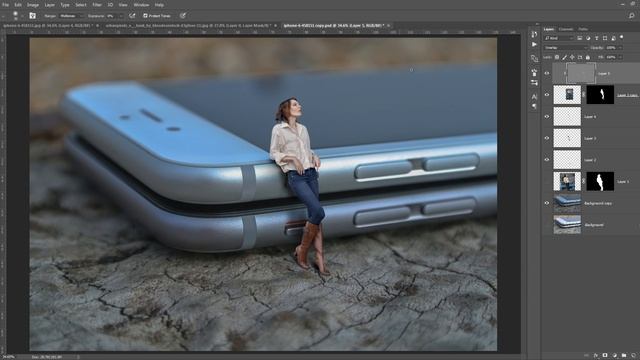Open the Range Midtones dropdown
This screenshot has width=640, height=360.
(x=71, y=16)
